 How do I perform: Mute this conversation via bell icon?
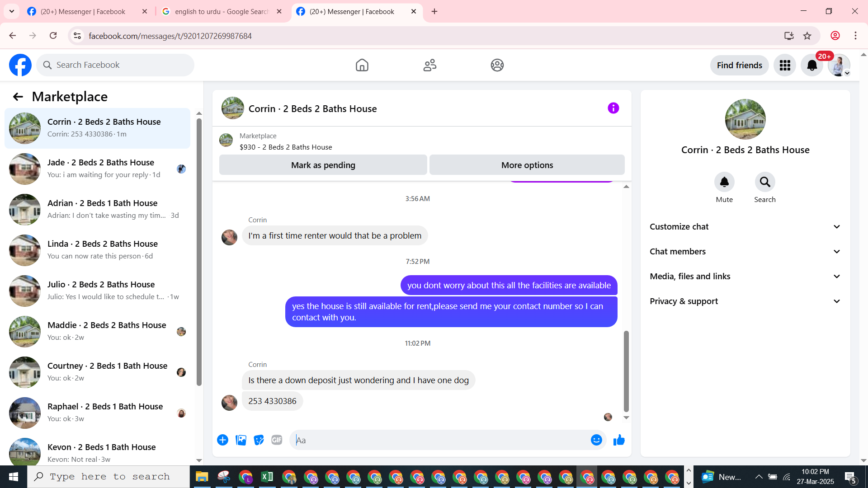(x=724, y=182)
